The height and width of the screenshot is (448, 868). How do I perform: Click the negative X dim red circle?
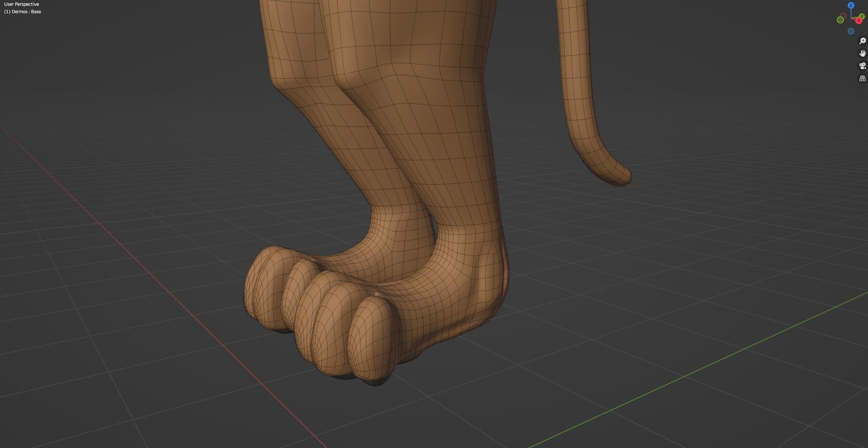[843, 16]
